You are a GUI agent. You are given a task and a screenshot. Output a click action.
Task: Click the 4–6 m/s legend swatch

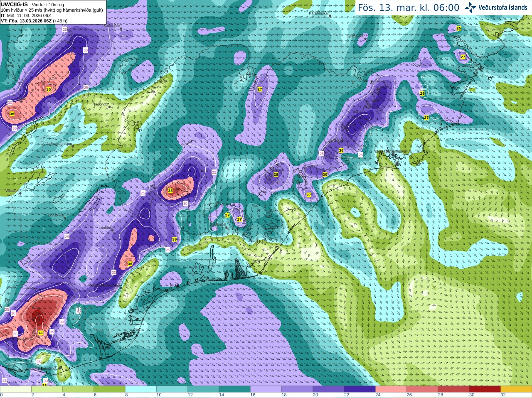tap(78, 389)
